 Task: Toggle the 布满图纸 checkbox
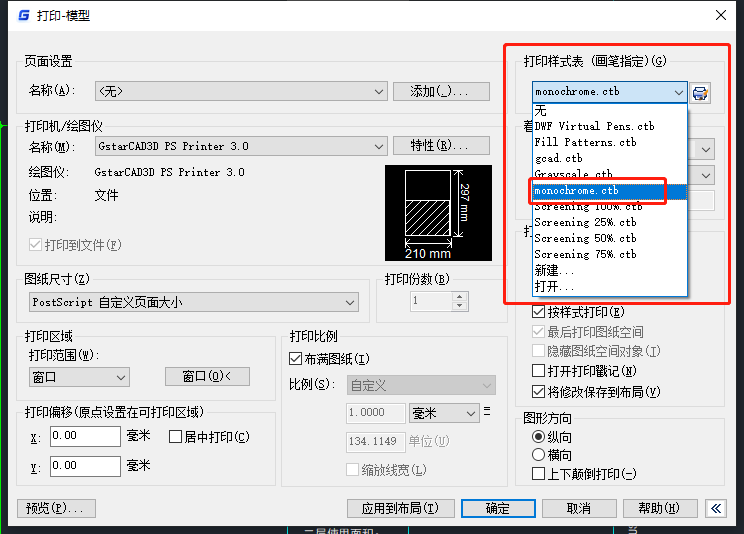pos(295,359)
